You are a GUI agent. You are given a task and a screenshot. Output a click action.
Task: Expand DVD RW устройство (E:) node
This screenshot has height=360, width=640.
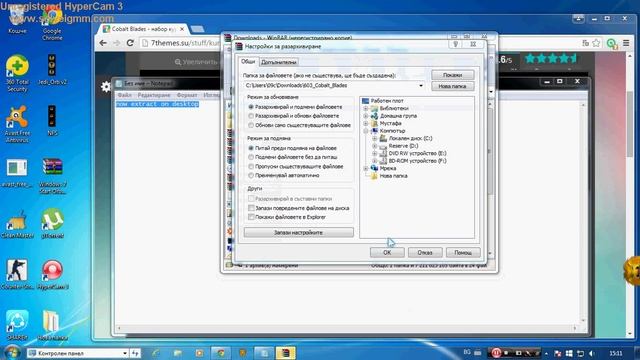pyautogui.click(x=375, y=153)
